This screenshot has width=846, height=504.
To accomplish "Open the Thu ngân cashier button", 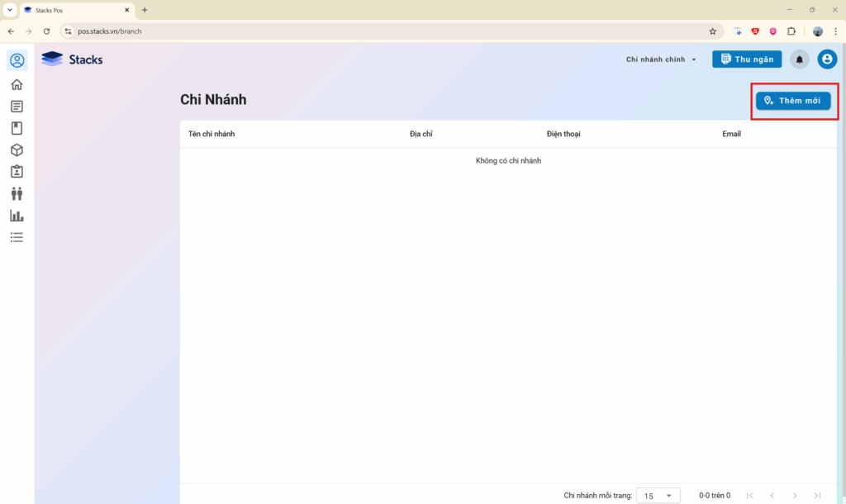I will (747, 59).
